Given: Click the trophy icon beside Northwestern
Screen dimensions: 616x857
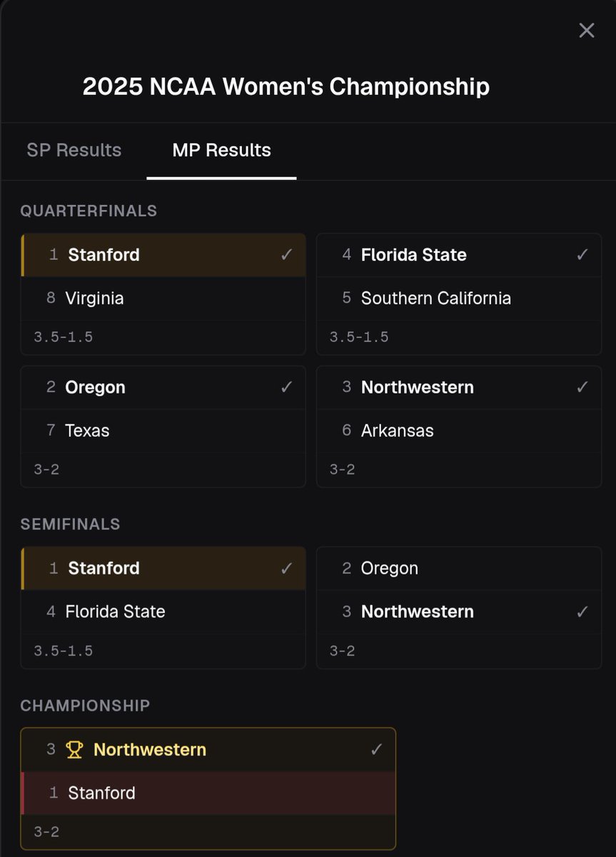Looking at the screenshot, I should point(74,750).
